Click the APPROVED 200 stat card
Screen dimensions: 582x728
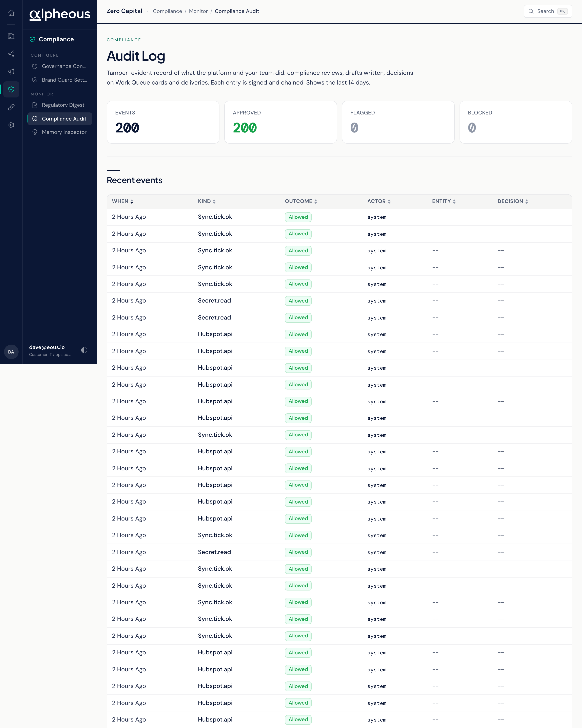(x=281, y=122)
